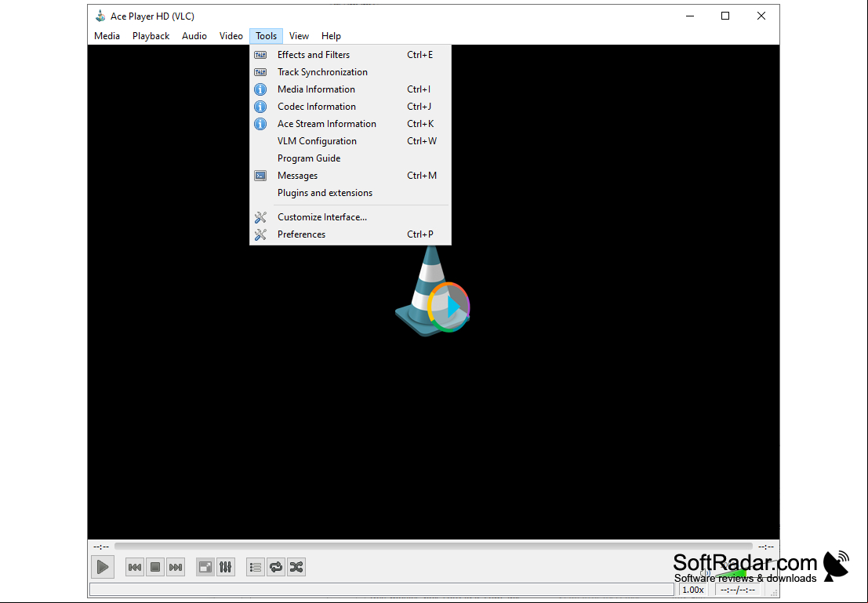The width and height of the screenshot is (868, 603).
Task: Click the Ace Player cone logo
Action: (432, 289)
